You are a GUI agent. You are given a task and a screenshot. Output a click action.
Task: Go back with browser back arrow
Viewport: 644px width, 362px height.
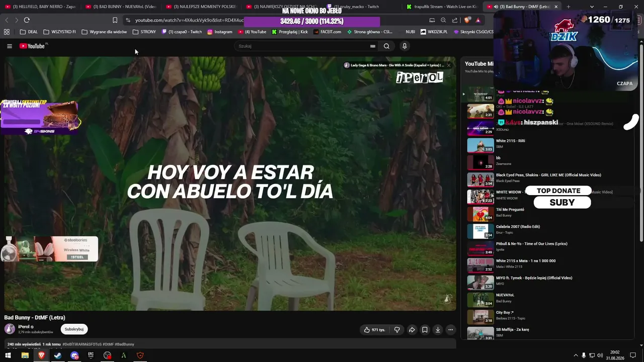pyautogui.click(x=7, y=20)
